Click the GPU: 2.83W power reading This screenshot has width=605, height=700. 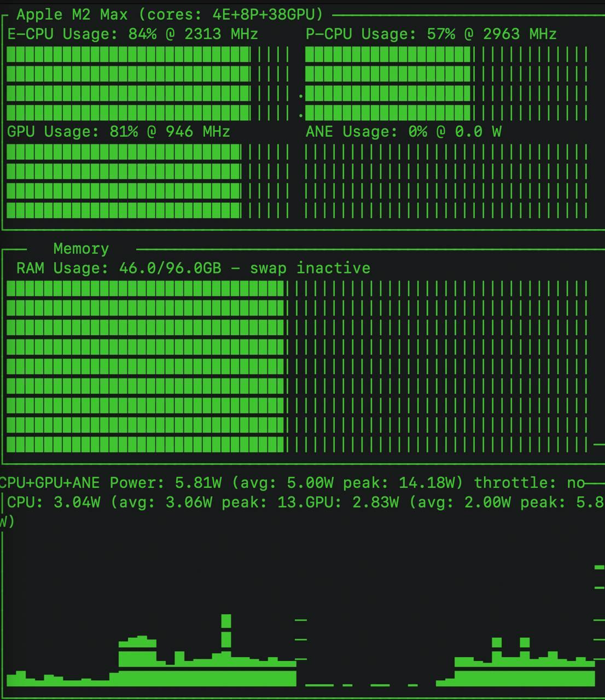coord(352,502)
